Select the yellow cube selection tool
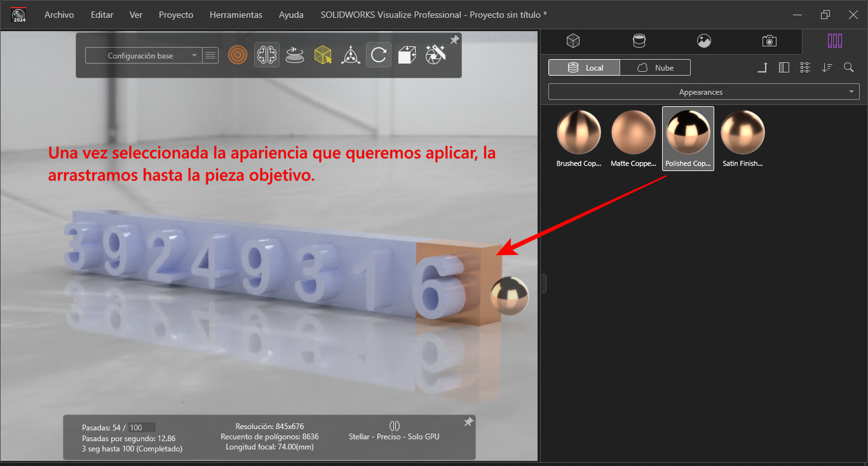Viewport: 868px width, 466px height. coord(323,55)
